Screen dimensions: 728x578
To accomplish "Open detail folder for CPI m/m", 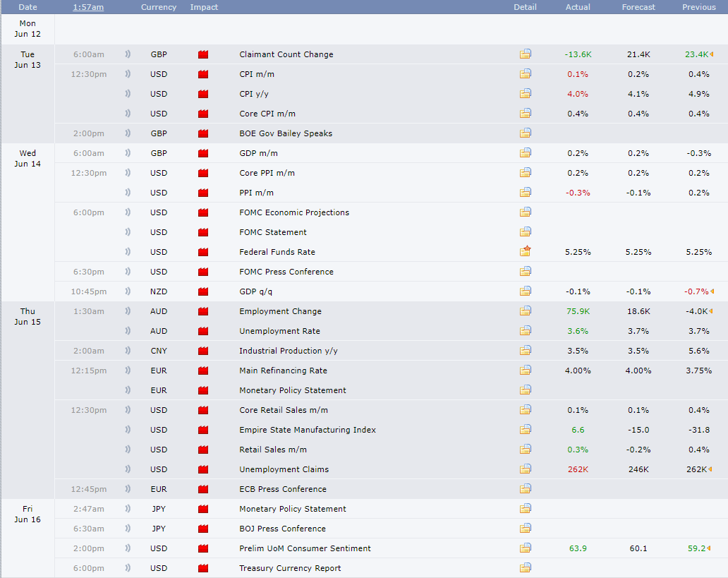I will click(525, 74).
